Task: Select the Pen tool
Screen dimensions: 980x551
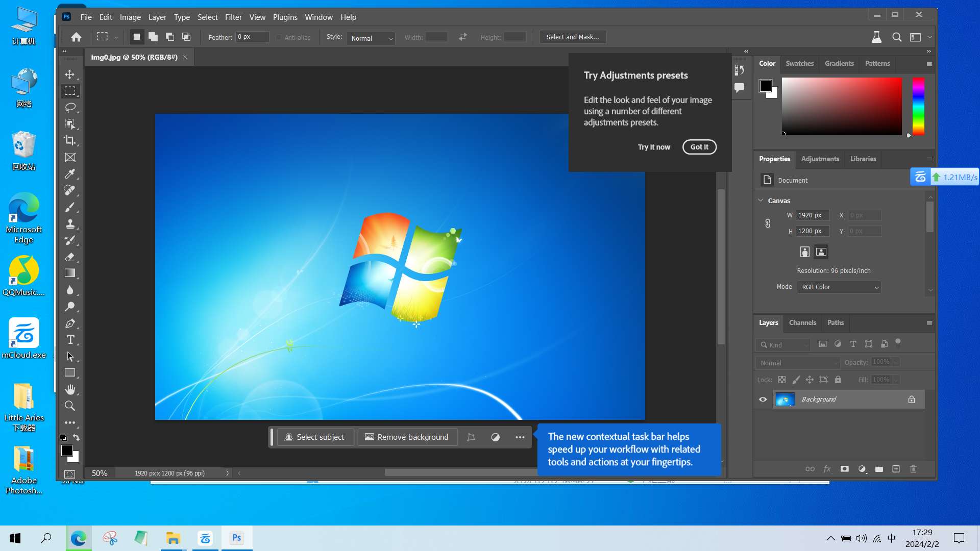Action: click(x=70, y=323)
